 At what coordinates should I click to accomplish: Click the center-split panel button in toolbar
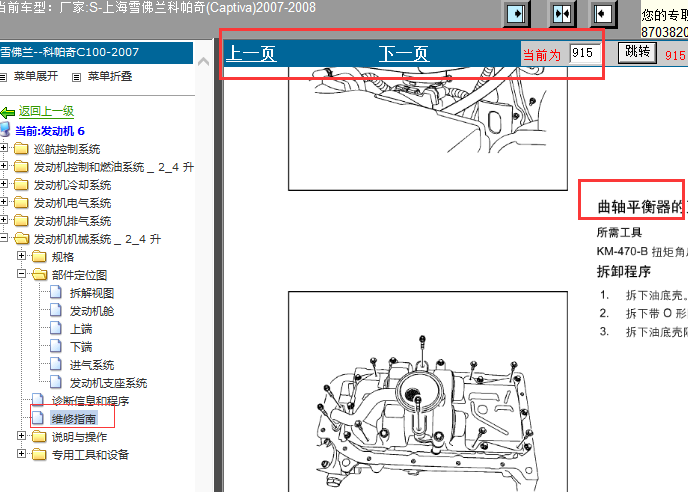point(563,14)
